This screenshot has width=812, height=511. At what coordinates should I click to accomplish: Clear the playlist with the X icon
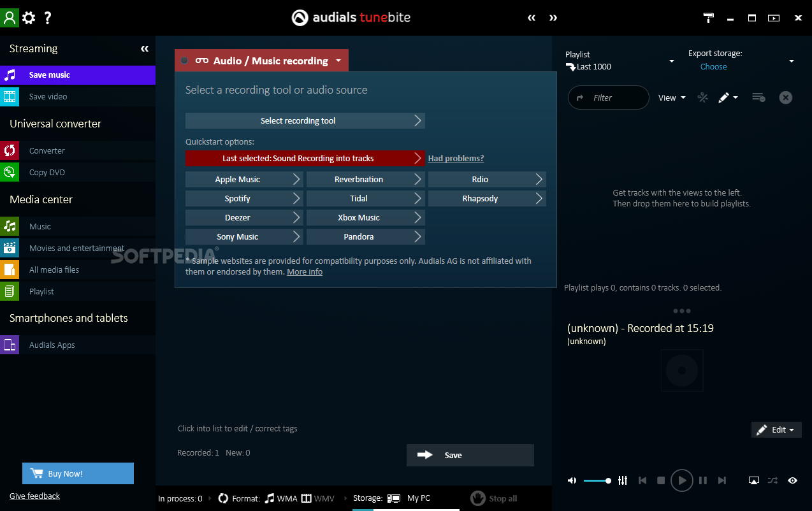[x=786, y=97]
